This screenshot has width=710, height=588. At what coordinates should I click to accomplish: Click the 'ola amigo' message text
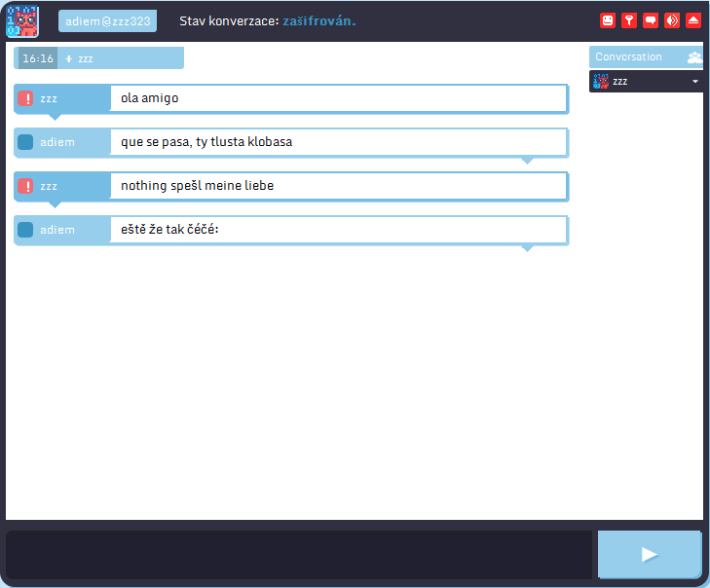coord(149,98)
